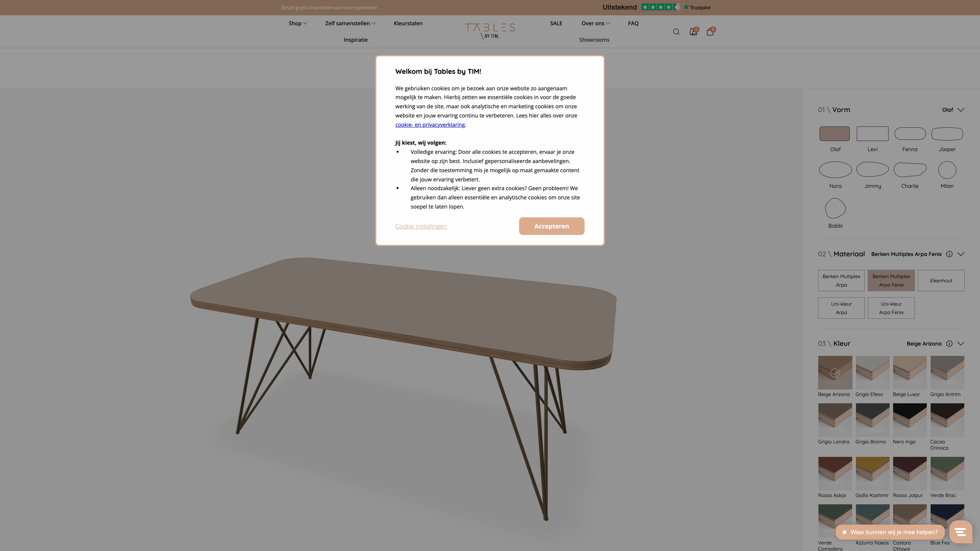
Task: Select the Bobbi shape option
Action: (x=835, y=208)
